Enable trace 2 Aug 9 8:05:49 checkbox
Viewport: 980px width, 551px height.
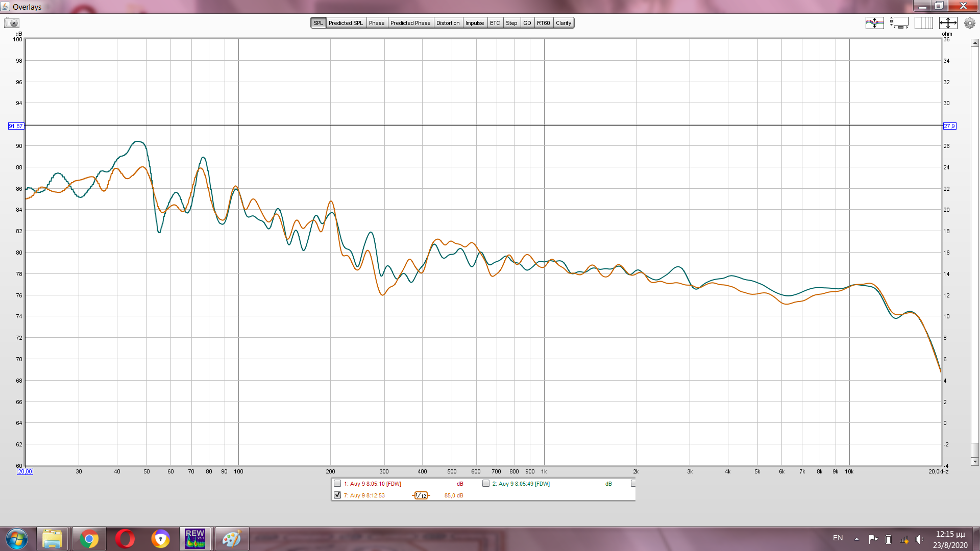(x=486, y=484)
